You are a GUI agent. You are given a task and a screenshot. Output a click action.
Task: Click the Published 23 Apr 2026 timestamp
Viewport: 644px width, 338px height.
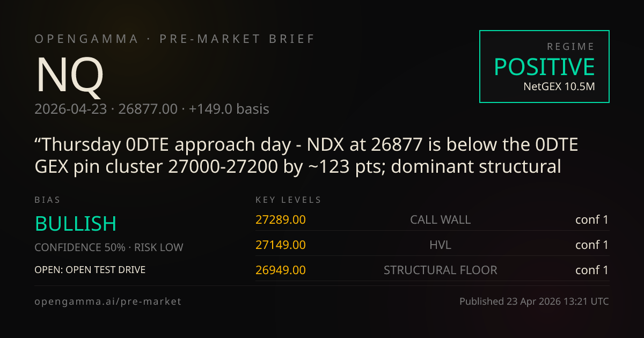click(x=534, y=302)
